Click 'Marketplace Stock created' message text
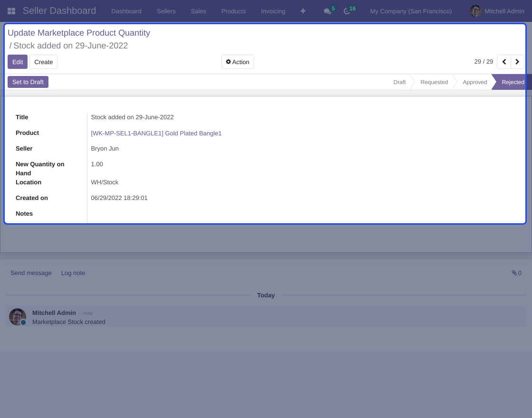532x418 pixels. [68, 322]
